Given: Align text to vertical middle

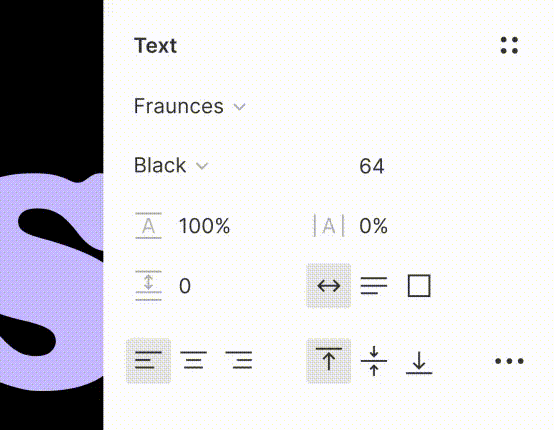Looking at the screenshot, I should pyautogui.click(x=374, y=361).
